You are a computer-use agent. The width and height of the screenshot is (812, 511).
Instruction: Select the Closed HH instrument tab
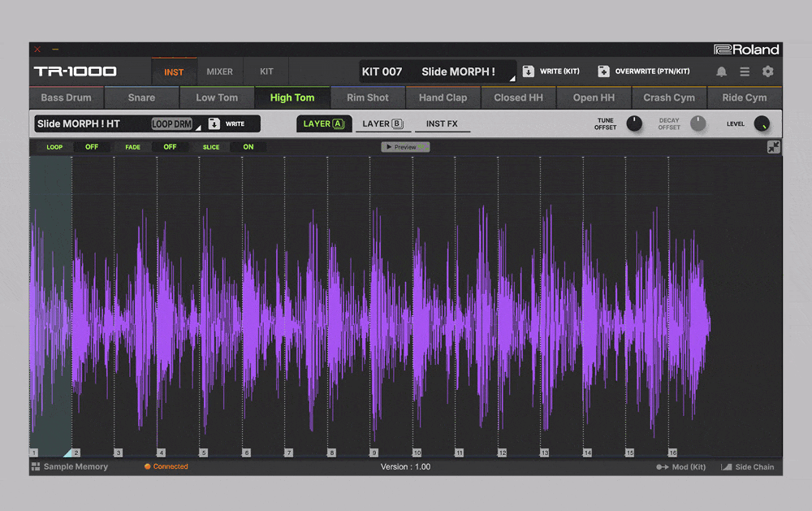(518, 97)
